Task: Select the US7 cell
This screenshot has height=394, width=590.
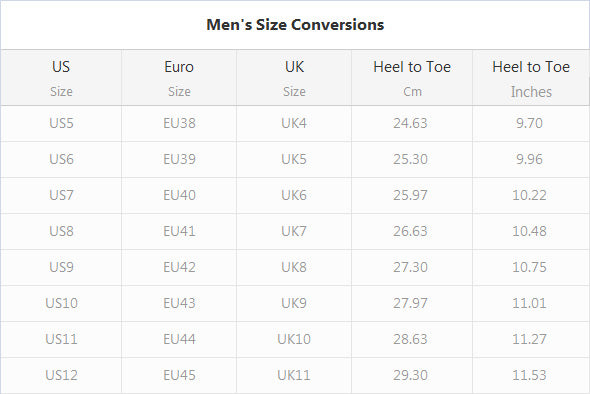Action: (61, 195)
